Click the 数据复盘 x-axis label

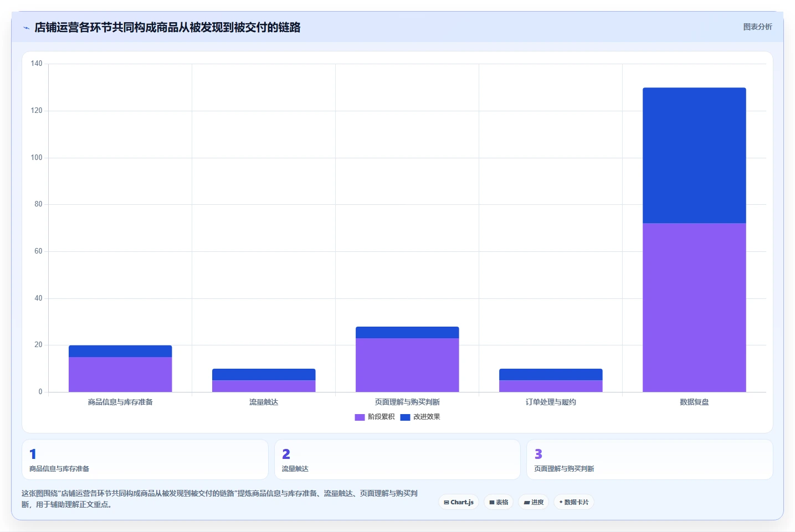coord(694,402)
